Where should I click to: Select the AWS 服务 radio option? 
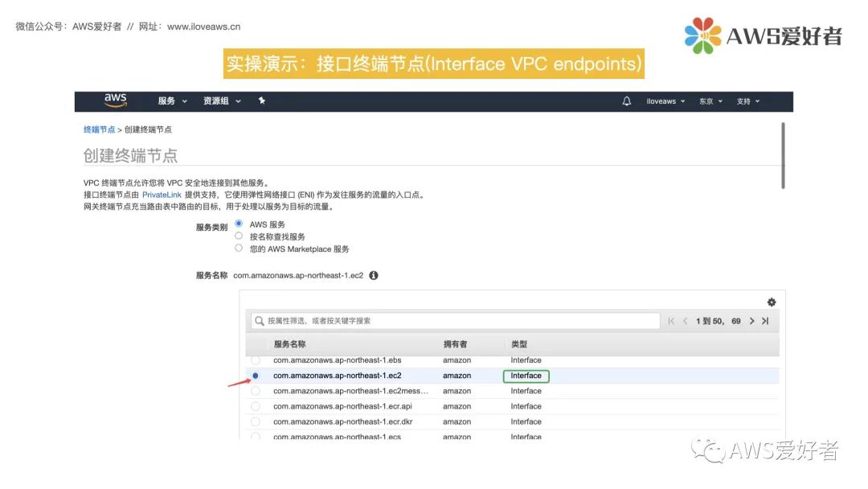pyautogui.click(x=239, y=224)
